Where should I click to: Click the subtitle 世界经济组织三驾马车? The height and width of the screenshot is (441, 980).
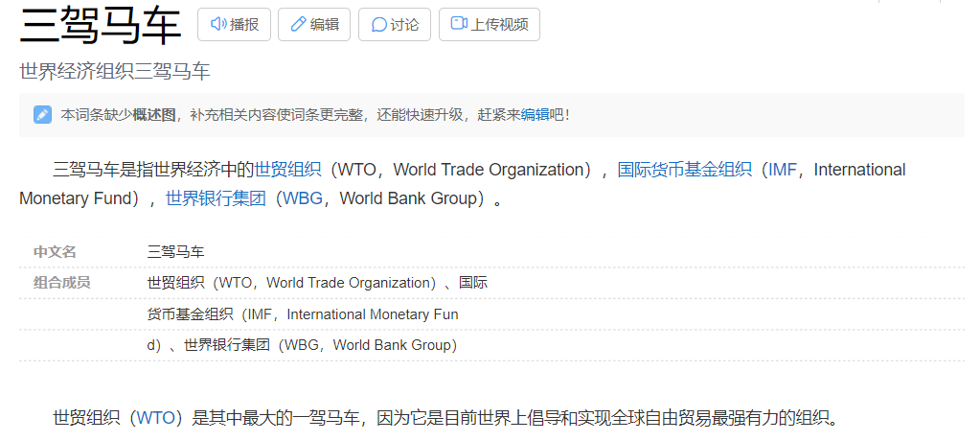(115, 71)
